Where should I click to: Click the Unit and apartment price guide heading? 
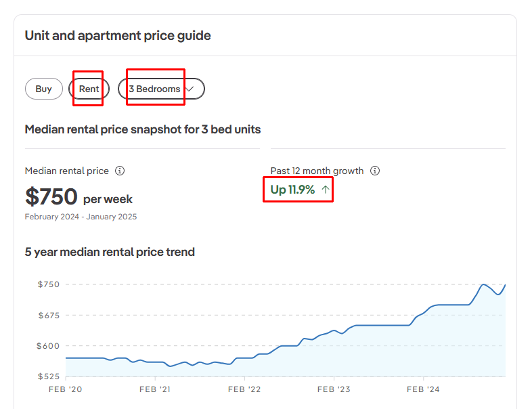pos(118,35)
